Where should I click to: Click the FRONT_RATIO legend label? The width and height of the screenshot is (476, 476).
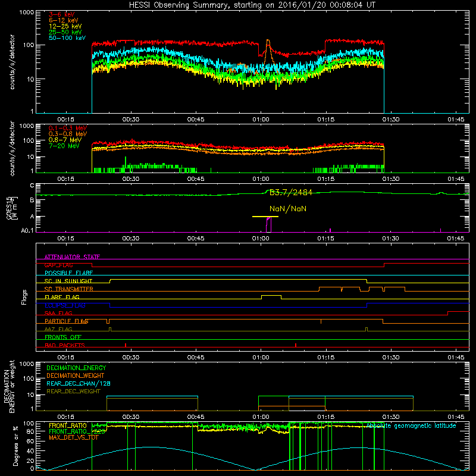68,425
